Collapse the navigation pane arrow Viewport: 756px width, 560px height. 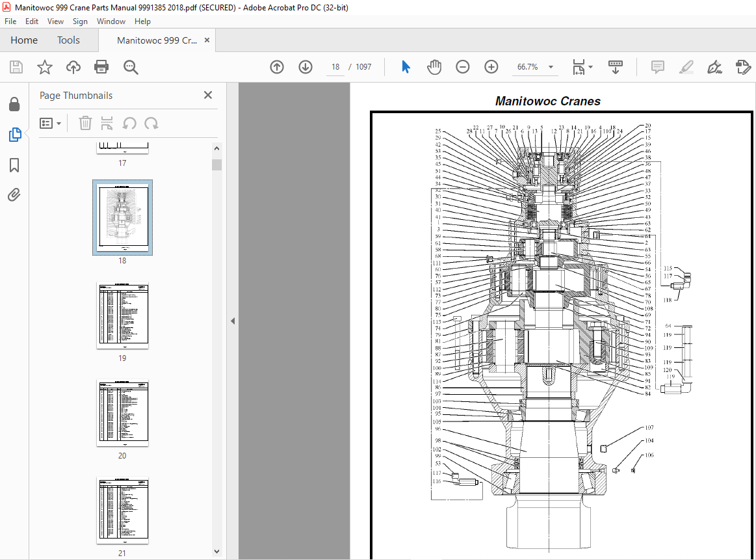pos(233,321)
